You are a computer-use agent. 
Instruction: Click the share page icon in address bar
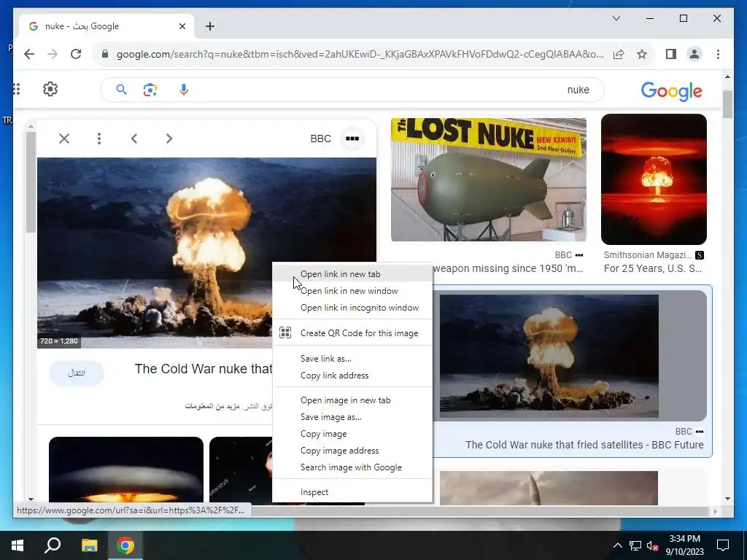(619, 54)
